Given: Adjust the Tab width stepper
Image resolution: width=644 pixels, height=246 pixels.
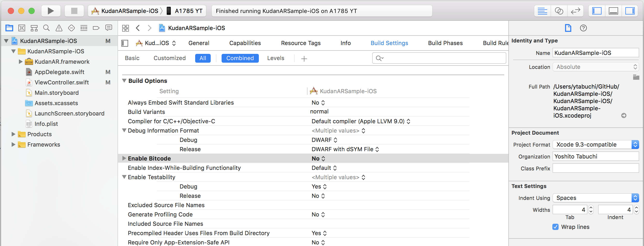Looking at the screenshot, I should point(591,209).
